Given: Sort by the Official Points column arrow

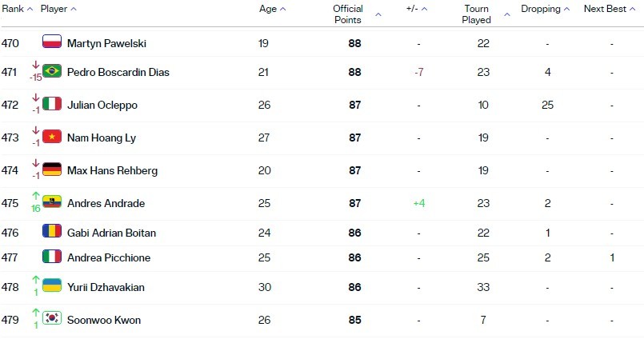Looking at the screenshot, I should coord(378,14).
